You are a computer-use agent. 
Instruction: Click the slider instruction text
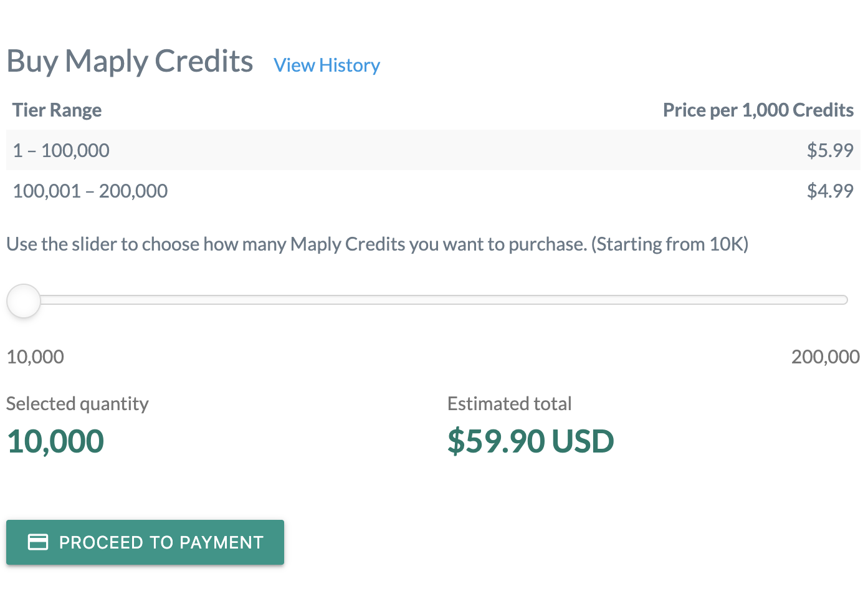tap(377, 244)
